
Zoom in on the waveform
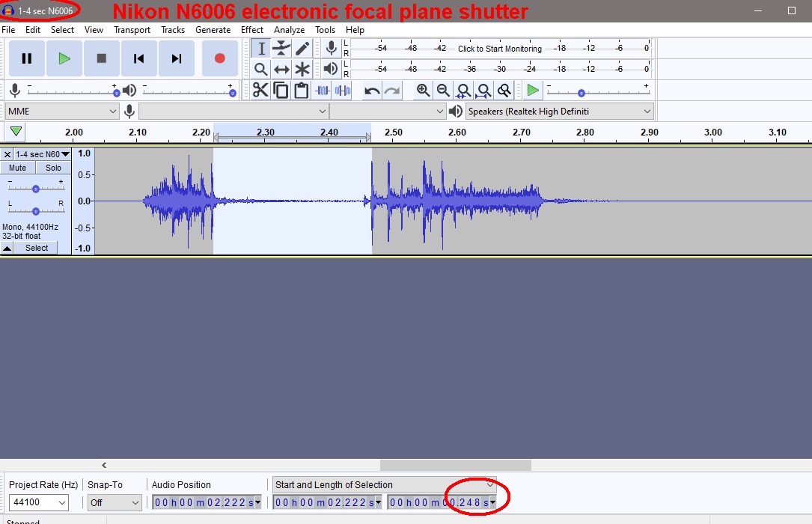(423, 91)
